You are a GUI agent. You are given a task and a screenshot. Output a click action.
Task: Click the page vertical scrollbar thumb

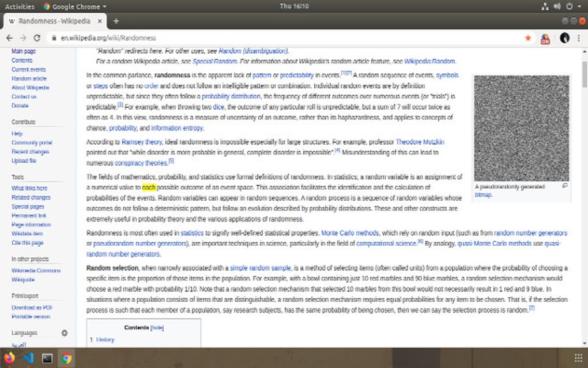pos(584,74)
